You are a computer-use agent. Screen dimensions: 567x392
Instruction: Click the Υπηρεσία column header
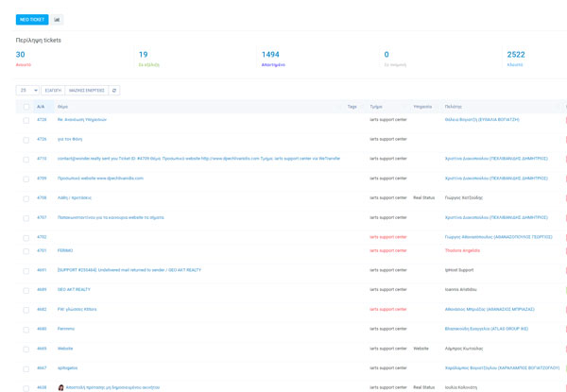click(x=422, y=107)
